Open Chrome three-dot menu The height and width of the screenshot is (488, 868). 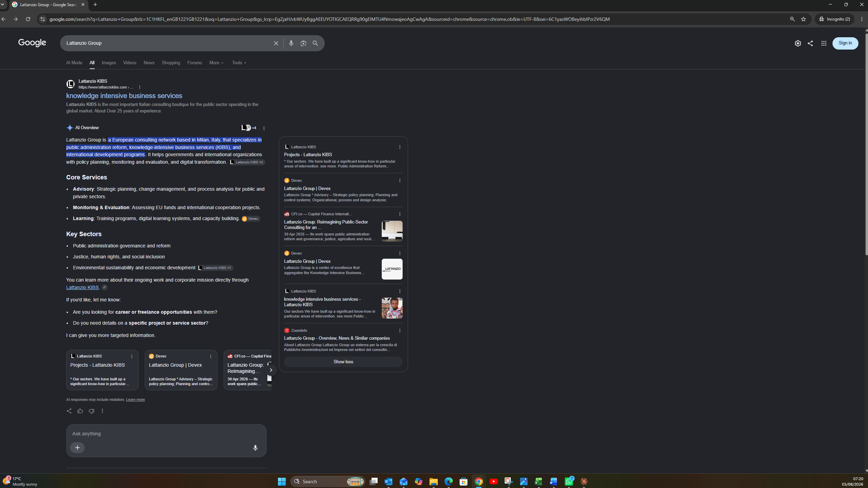(862, 19)
